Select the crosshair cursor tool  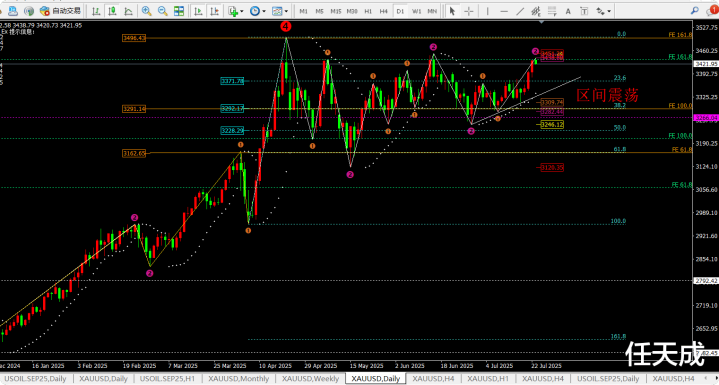tap(468, 11)
